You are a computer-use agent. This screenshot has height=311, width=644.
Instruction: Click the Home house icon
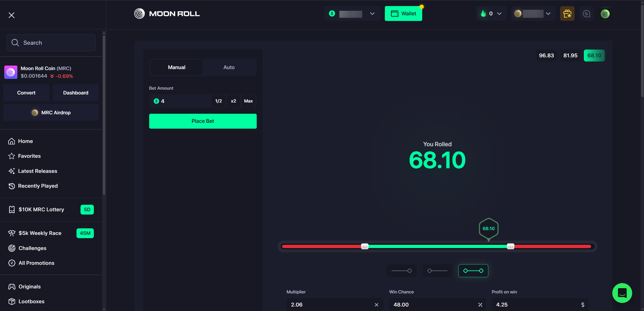pyautogui.click(x=12, y=141)
